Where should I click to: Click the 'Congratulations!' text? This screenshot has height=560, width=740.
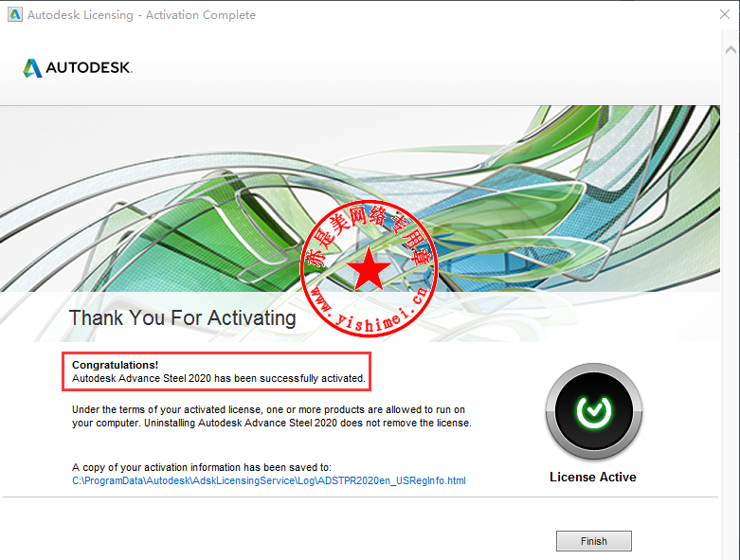click(x=116, y=365)
